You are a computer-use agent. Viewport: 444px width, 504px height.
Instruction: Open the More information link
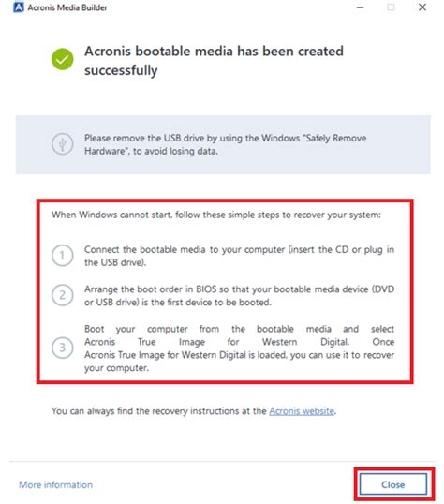pos(55,484)
